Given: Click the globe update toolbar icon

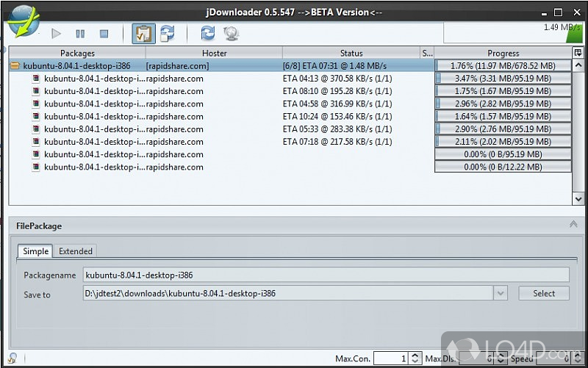Looking at the screenshot, I should pyautogui.click(x=232, y=34).
